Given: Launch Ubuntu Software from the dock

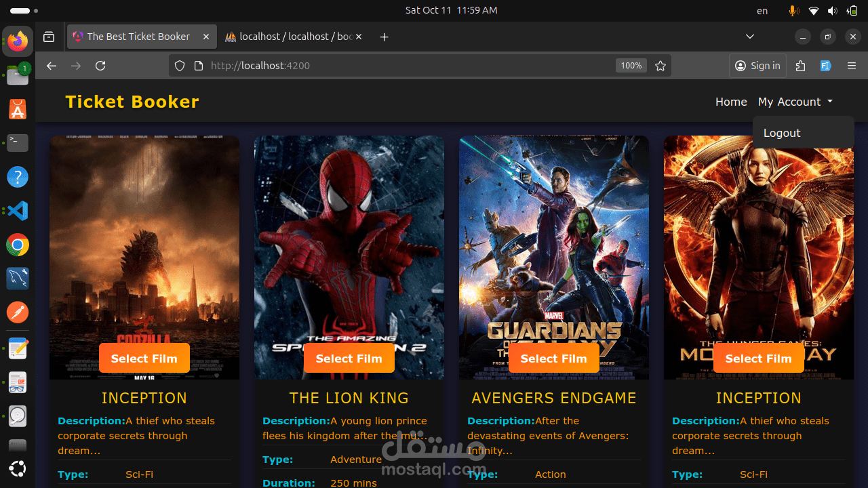Looking at the screenshot, I should point(18,109).
